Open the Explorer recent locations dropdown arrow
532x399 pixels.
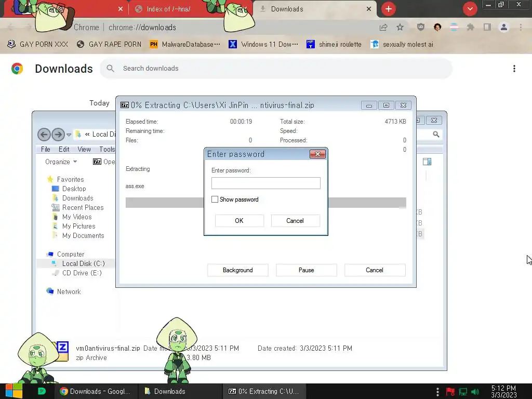tap(69, 135)
